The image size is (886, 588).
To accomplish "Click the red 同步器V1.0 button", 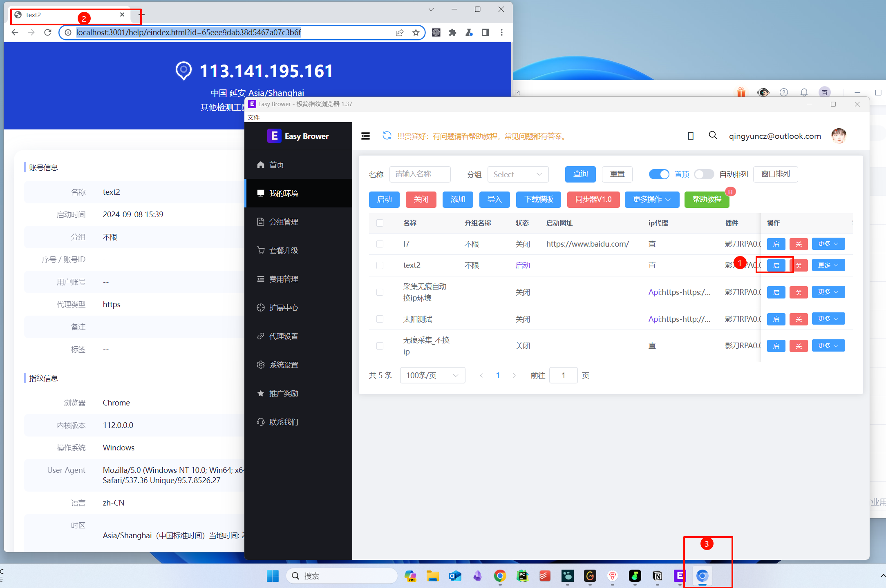I will (x=593, y=199).
